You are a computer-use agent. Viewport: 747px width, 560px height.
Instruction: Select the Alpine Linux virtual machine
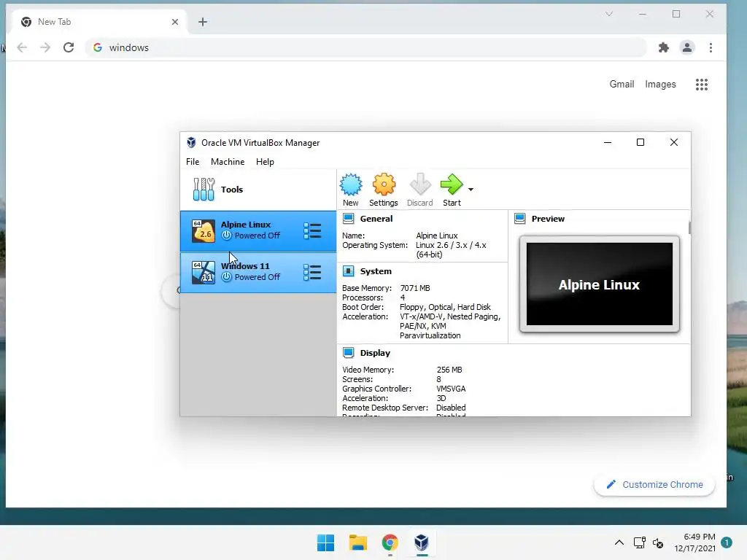tap(258, 231)
